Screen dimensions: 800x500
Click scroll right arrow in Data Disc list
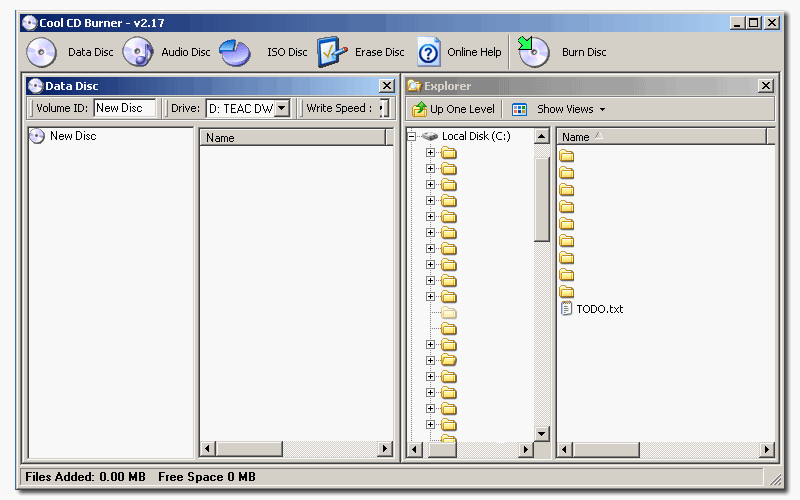(x=385, y=449)
